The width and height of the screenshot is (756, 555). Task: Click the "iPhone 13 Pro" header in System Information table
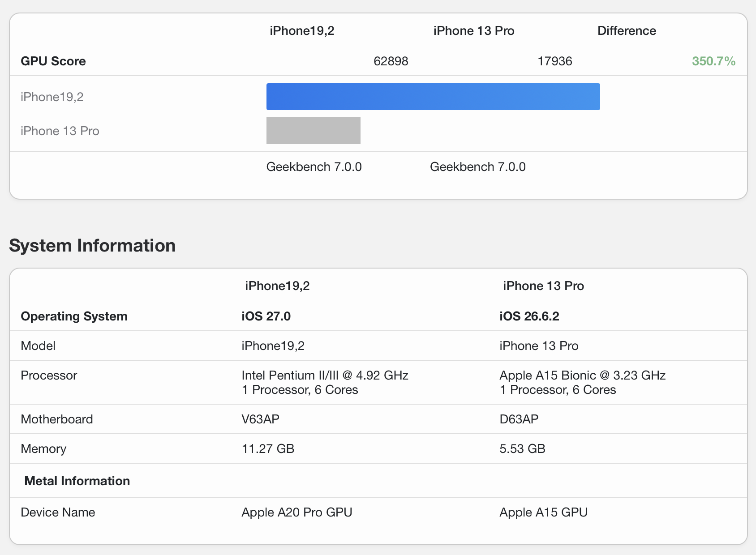point(544,286)
